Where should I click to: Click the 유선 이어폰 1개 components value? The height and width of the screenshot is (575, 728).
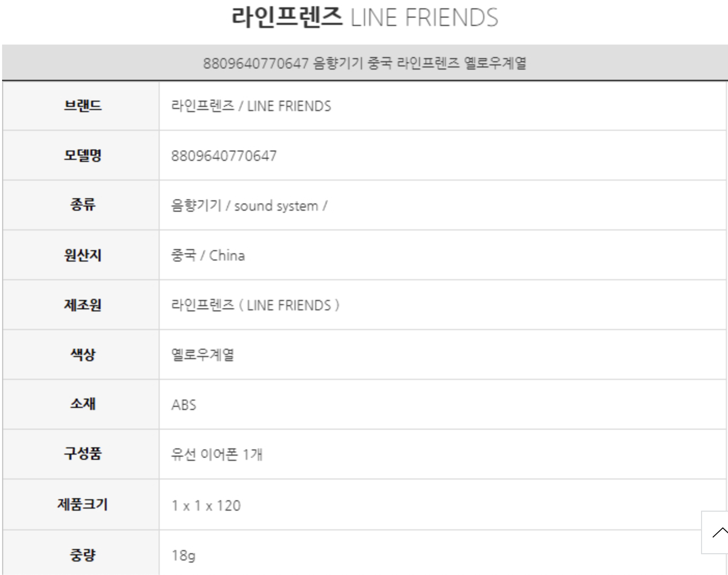(x=217, y=455)
